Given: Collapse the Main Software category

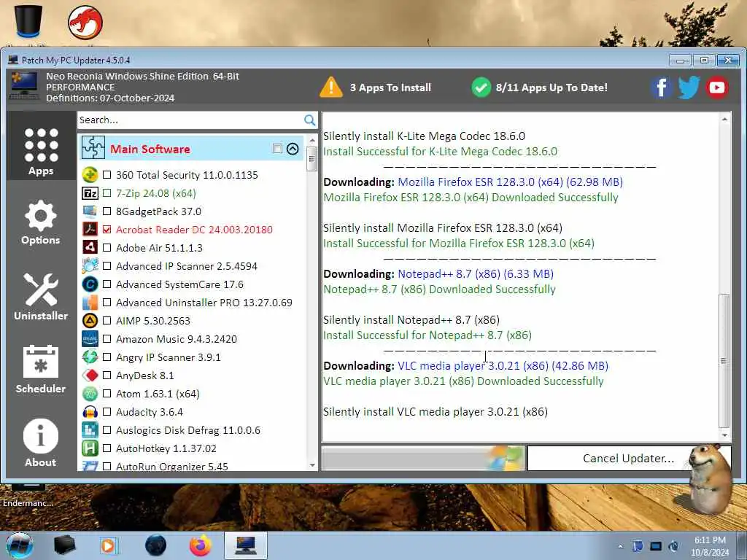Looking at the screenshot, I should coord(293,149).
